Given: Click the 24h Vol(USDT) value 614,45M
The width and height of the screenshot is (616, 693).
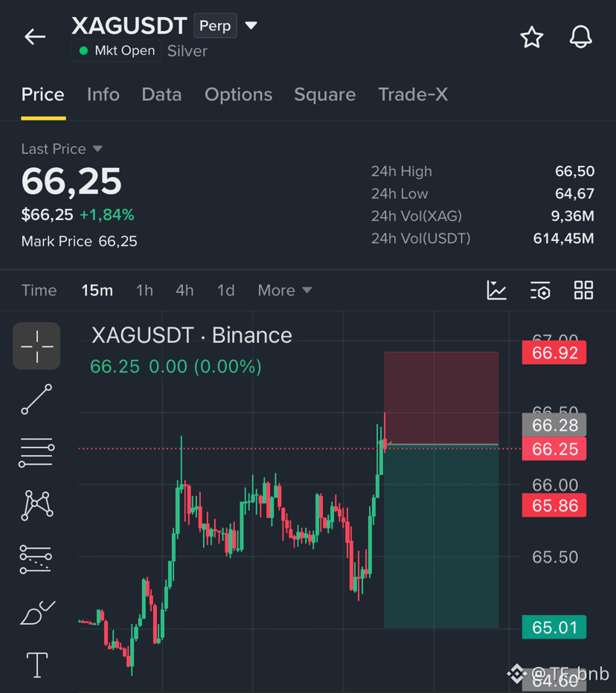Looking at the screenshot, I should pyautogui.click(x=563, y=239).
